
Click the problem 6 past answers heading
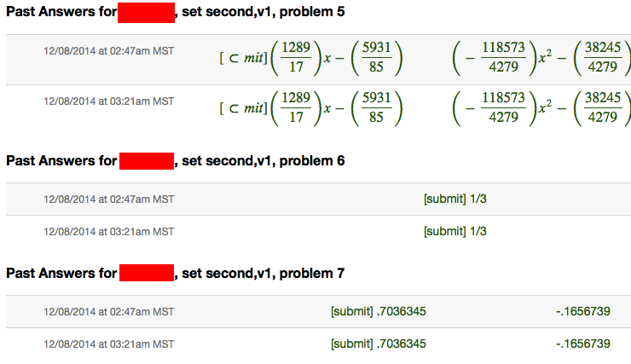tap(176, 161)
